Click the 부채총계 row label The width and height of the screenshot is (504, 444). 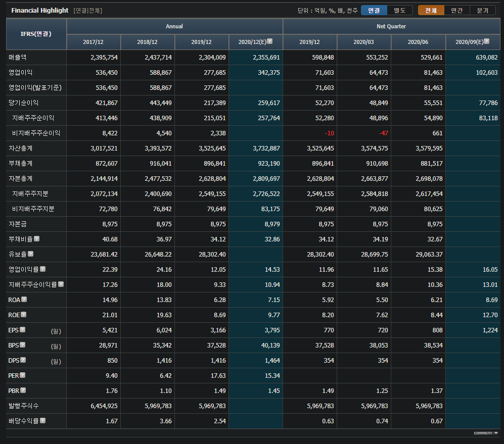pos(21,163)
